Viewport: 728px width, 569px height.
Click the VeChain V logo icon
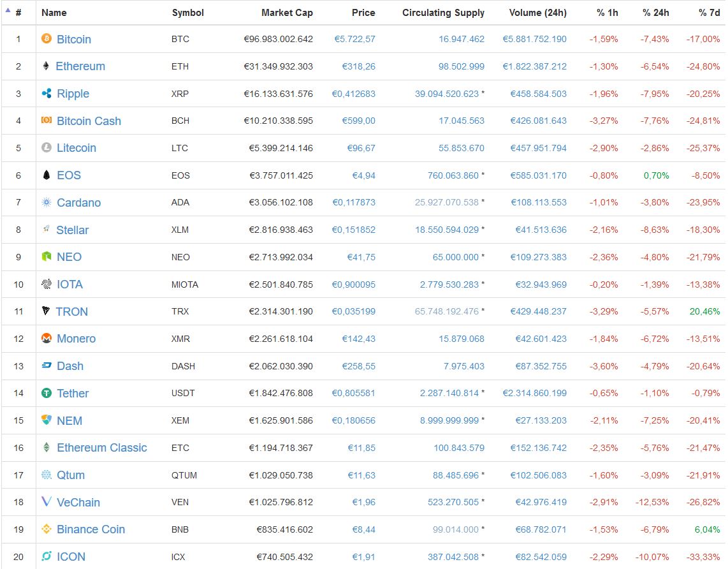[47, 501]
